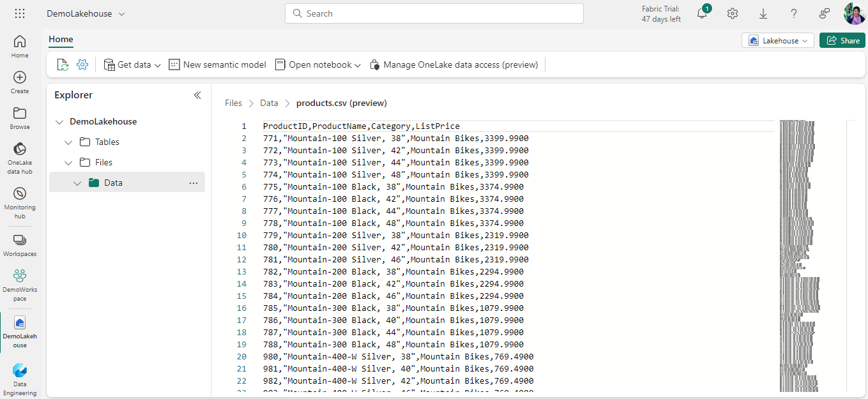Select the Files tree item
868x399 pixels.
coord(127,162)
